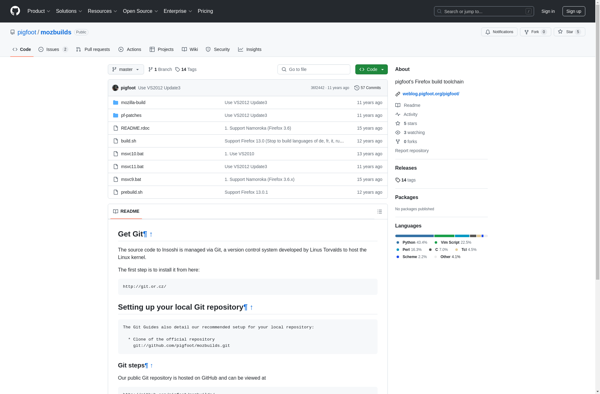600x394 pixels.
Task: Open commit Support Firefox 13.0.1
Action: [x=246, y=192]
